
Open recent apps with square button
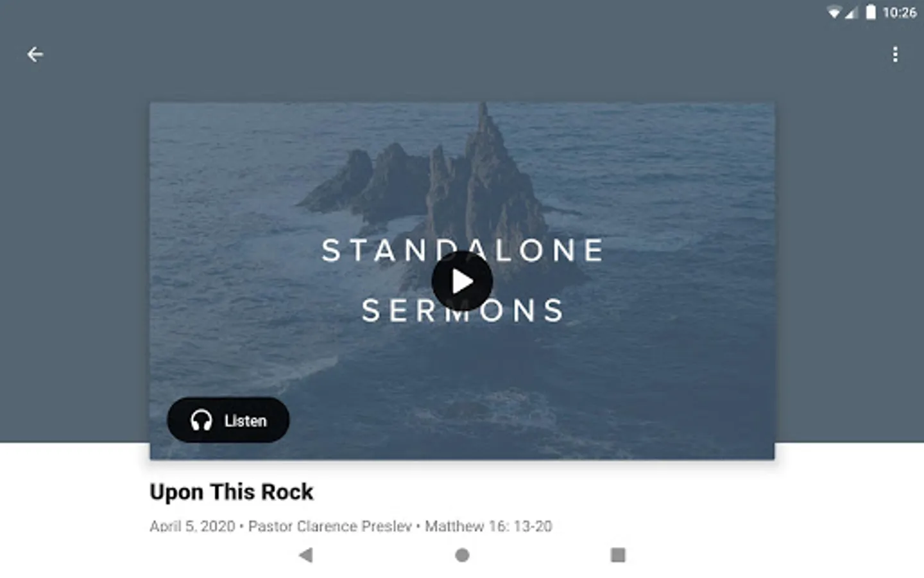[618, 555]
